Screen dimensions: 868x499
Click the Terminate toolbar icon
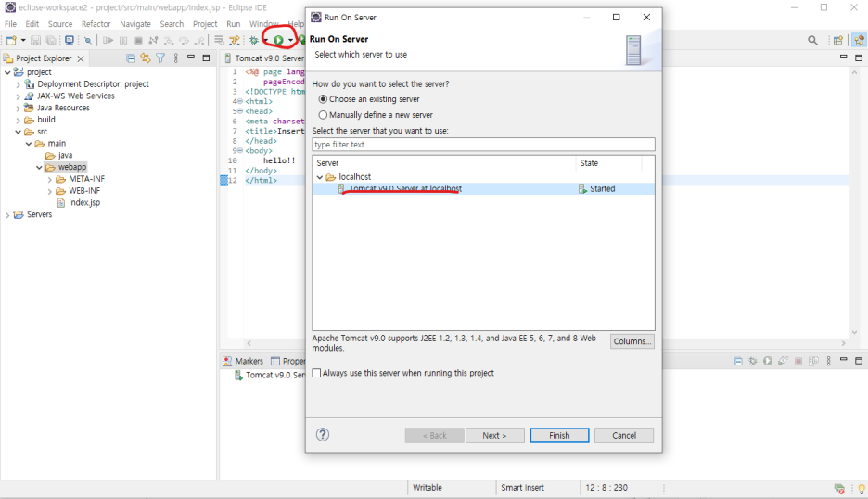[138, 40]
